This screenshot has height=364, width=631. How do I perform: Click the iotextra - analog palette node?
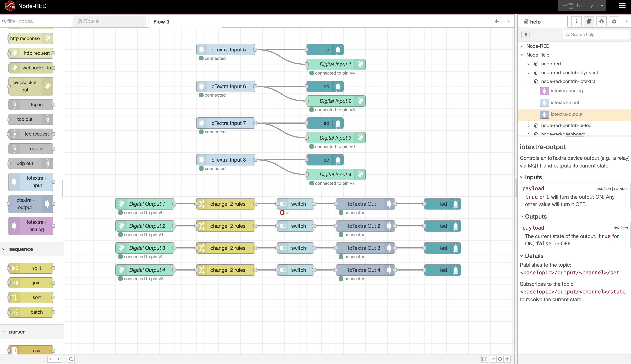pos(31,226)
